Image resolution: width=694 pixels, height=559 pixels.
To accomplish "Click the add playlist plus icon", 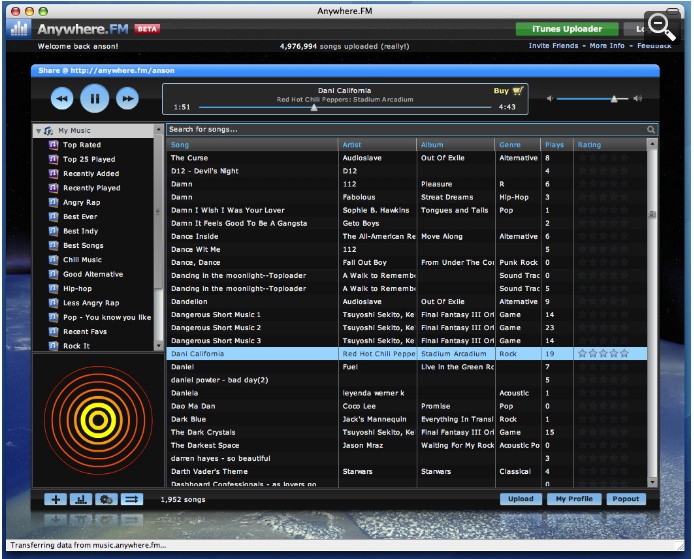I will [x=56, y=499].
